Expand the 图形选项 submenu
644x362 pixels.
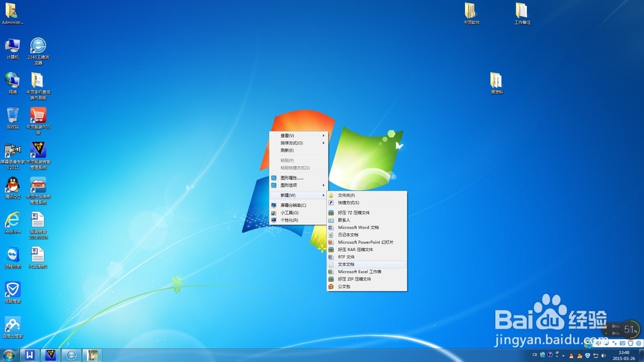point(299,186)
